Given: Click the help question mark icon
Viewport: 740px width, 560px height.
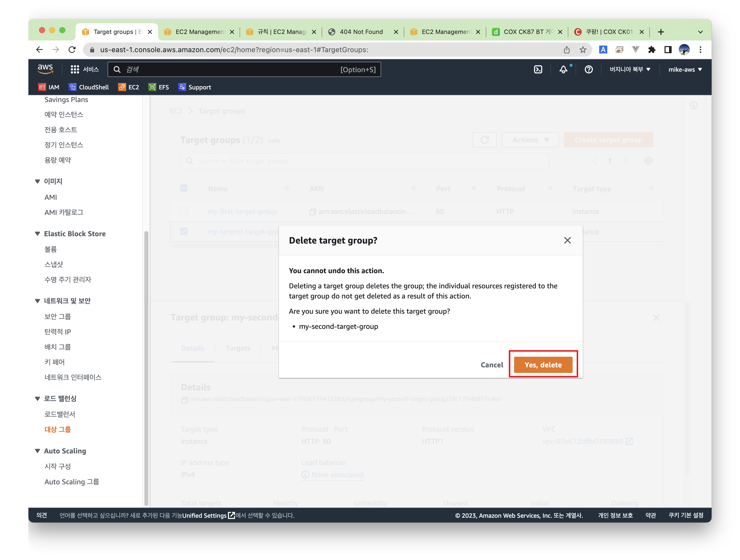Looking at the screenshot, I should (x=589, y=70).
